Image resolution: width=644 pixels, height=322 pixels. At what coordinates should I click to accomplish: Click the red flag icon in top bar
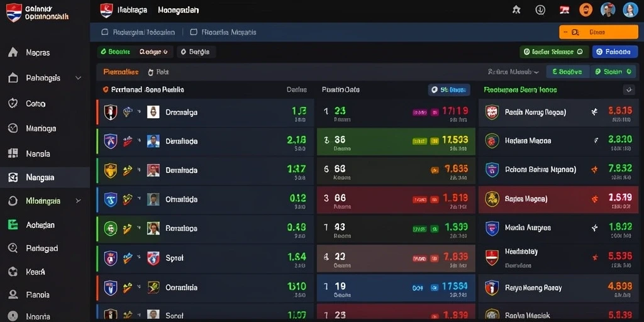[x=564, y=10]
